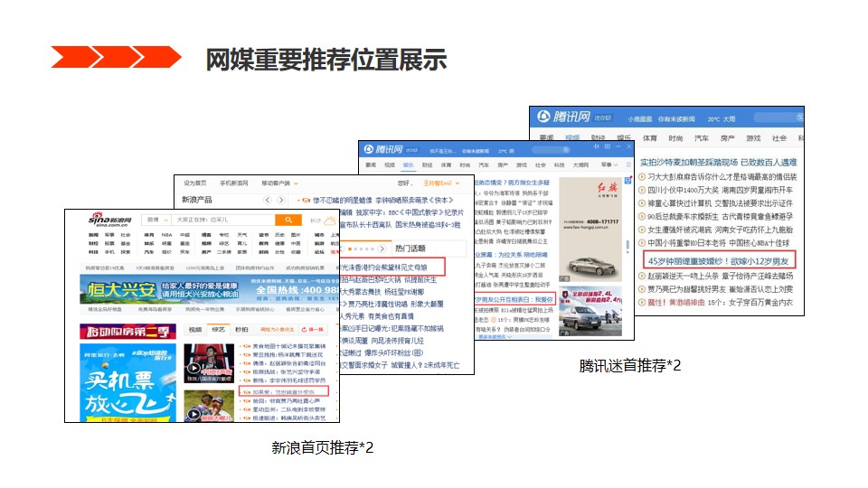Click the scrollbar in middle Tencent window

(x=627, y=246)
